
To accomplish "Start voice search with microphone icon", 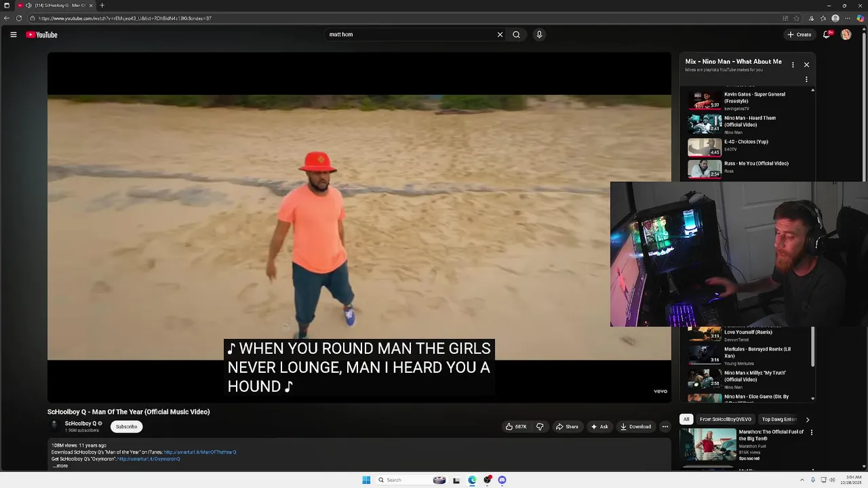I will [x=539, y=35].
